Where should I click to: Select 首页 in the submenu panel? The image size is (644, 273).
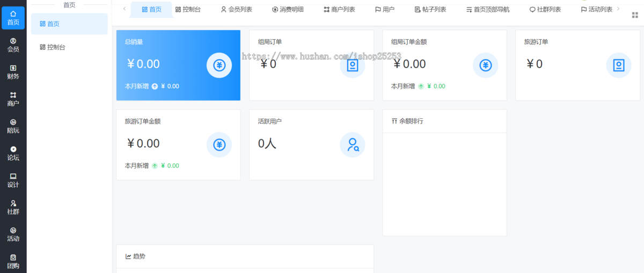click(x=69, y=24)
